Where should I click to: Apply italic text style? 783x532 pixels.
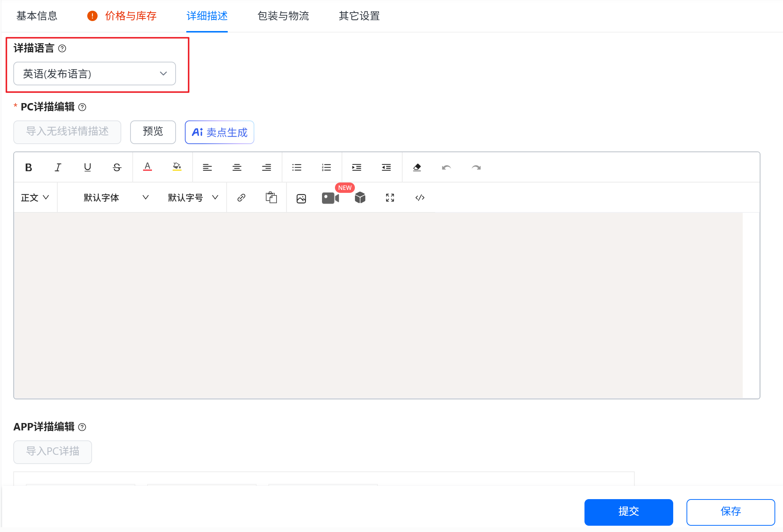pos(58,167)
